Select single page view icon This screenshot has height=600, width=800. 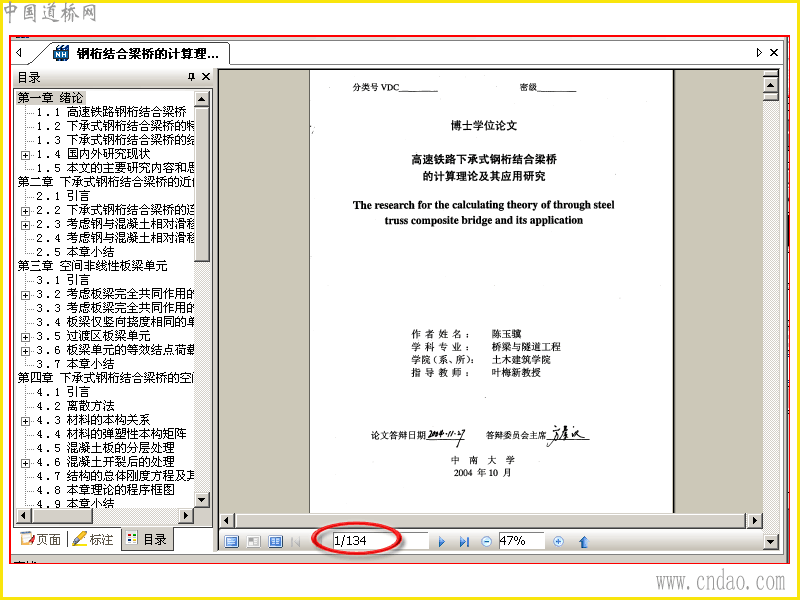(x=232, y=541)
